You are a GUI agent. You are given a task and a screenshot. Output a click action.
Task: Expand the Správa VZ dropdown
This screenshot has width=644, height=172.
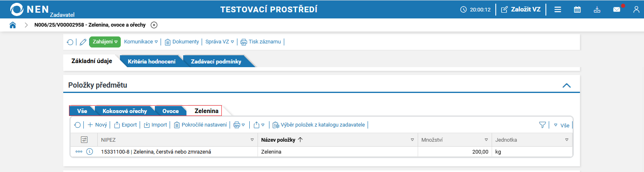tap(219, 42)
